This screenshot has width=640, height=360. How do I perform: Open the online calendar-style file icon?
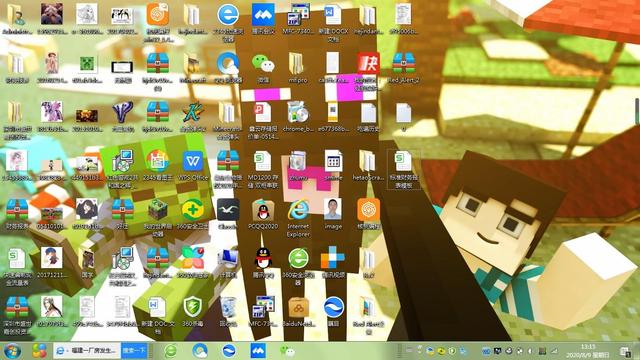[x=333, y=161]
